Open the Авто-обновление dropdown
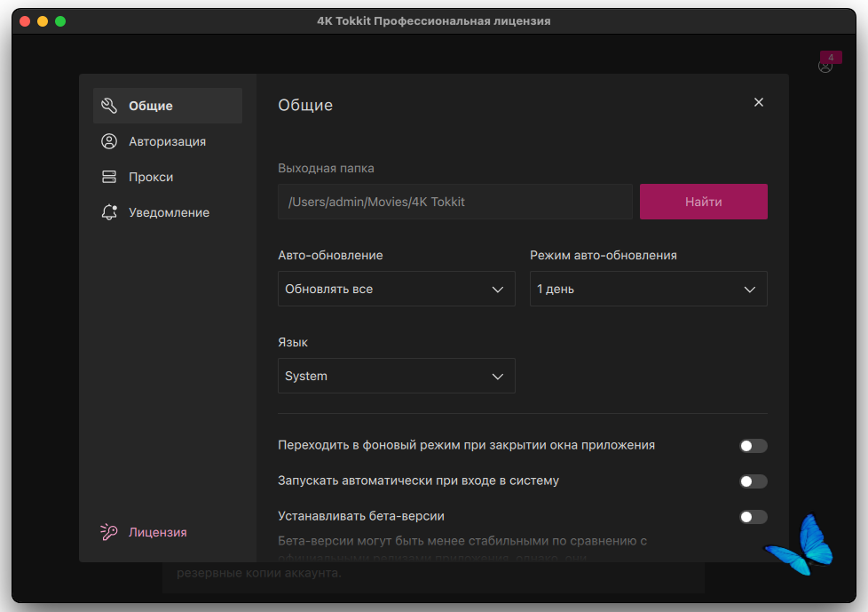Image resolution: width=868 pixels, height=612 pixels. [396, 290]
